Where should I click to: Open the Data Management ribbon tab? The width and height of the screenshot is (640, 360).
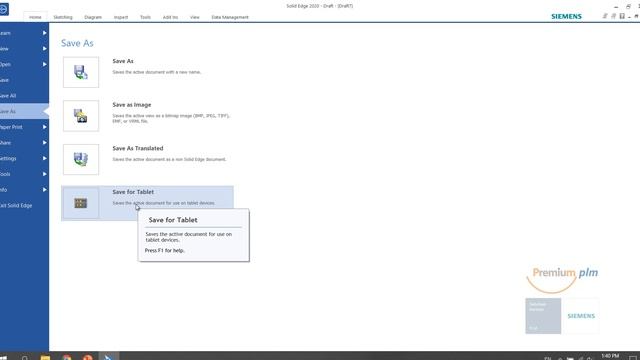(230, 17)
